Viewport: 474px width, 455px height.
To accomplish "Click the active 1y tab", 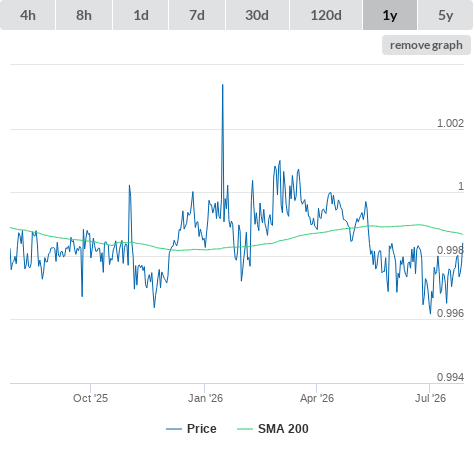I will pos(390,15).
